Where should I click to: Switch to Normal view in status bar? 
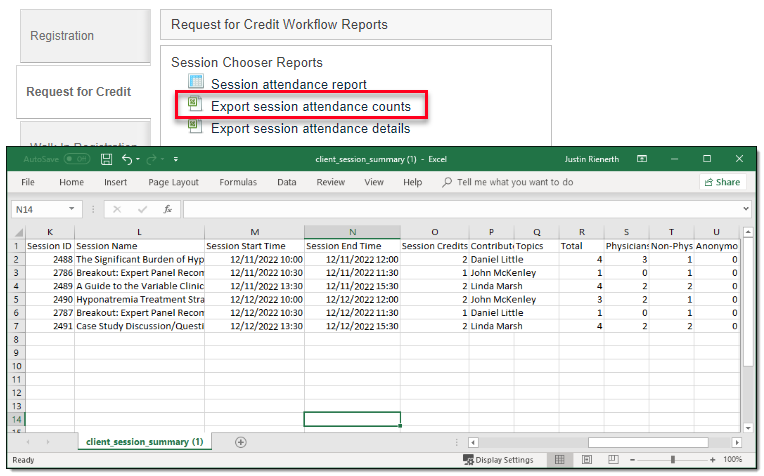tap(560, 459)
